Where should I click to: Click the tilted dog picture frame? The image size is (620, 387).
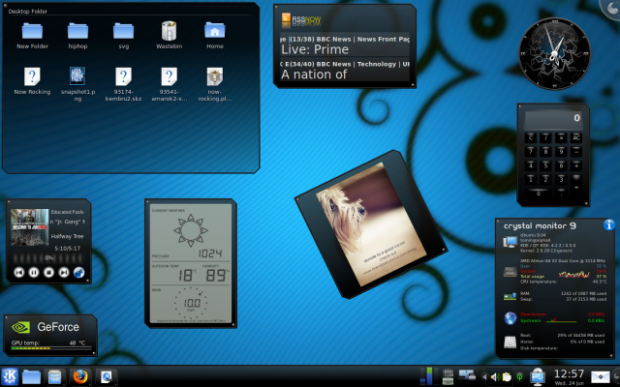pos(371,224)
